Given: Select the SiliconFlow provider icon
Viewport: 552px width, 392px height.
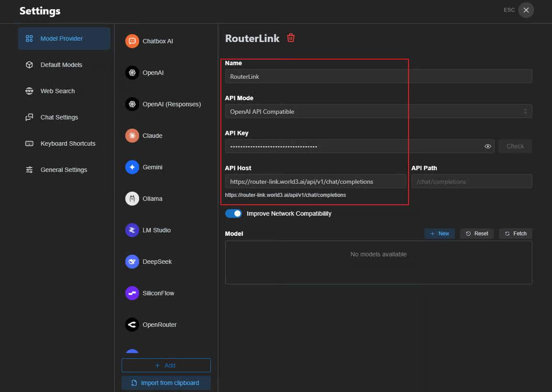Looking at the screenshot, I should point(132,293).
